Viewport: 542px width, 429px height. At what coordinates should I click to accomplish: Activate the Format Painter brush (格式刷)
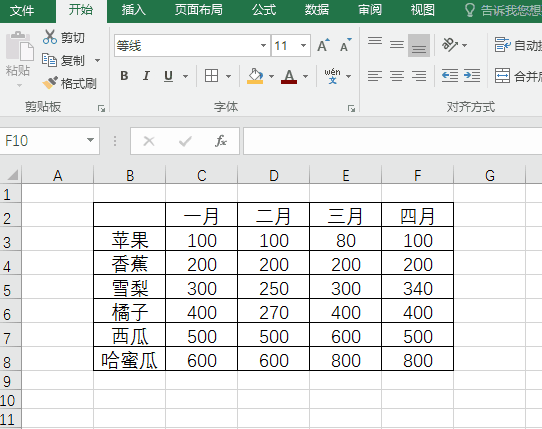(50, 83)
